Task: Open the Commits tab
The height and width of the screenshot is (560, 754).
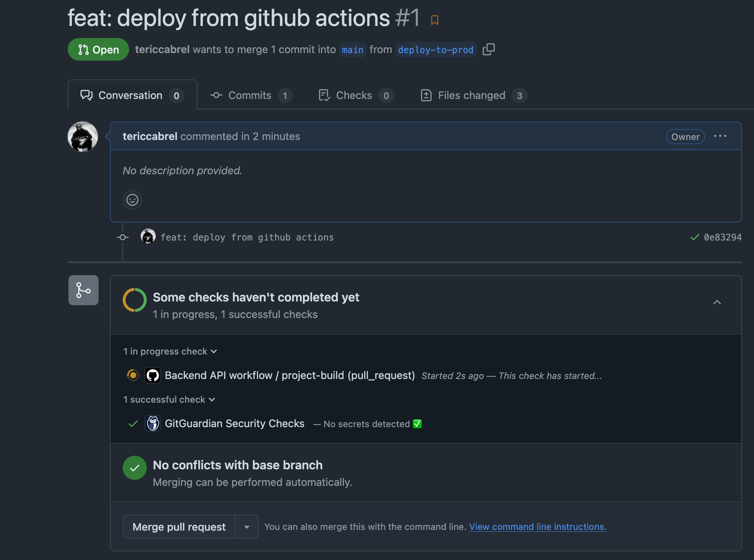Action: pos(249,95)
